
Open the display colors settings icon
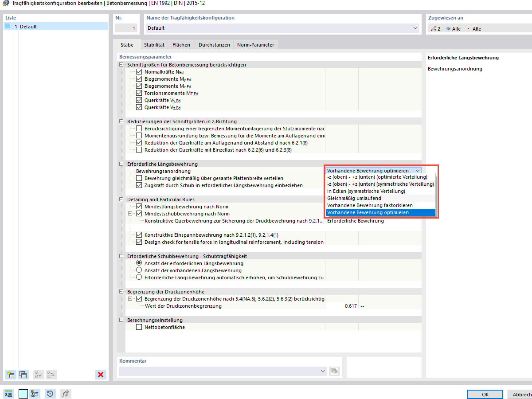(x=35, y=394)
